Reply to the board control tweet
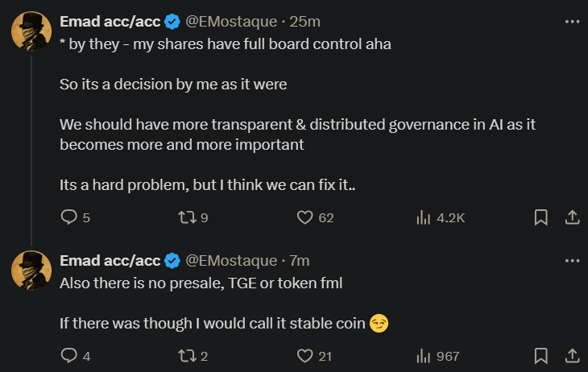588x372 pixels. pyautogui.click(x=70, y=217)
